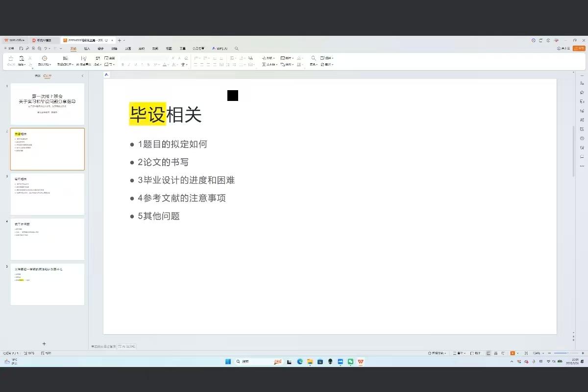
Task: Click the orange share button at top right
Action: (580, 49)
